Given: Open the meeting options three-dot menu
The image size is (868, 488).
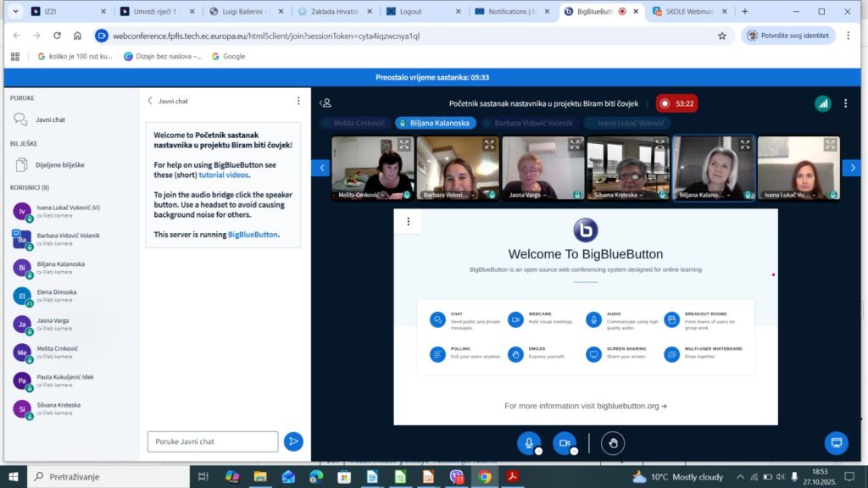Looking at the screenshot, I should (x=845, y=103).
